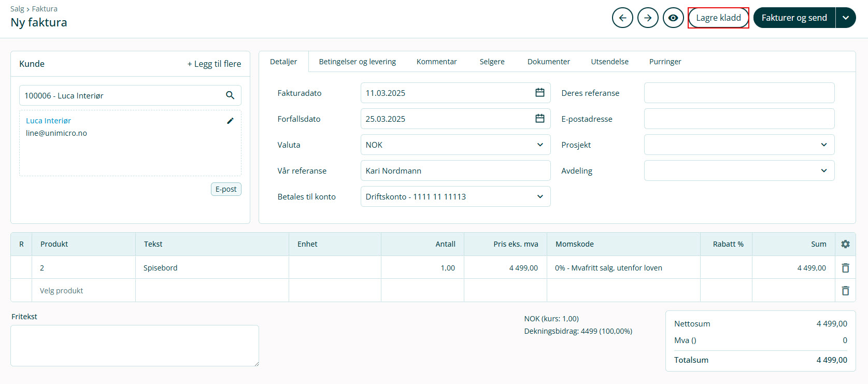Open Forfallsdato calendar picker
The width and height of the screenshot is (868, 384).
point(539,119)
